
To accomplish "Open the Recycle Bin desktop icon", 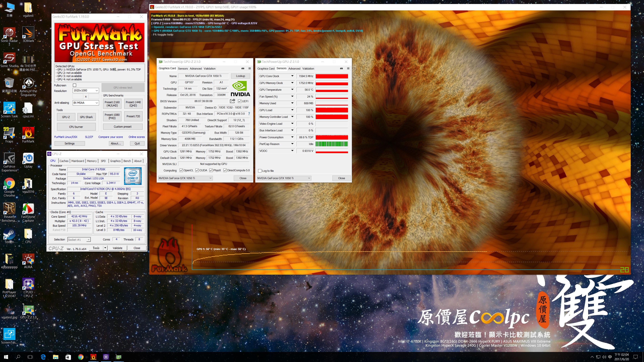I will (9, 85).
